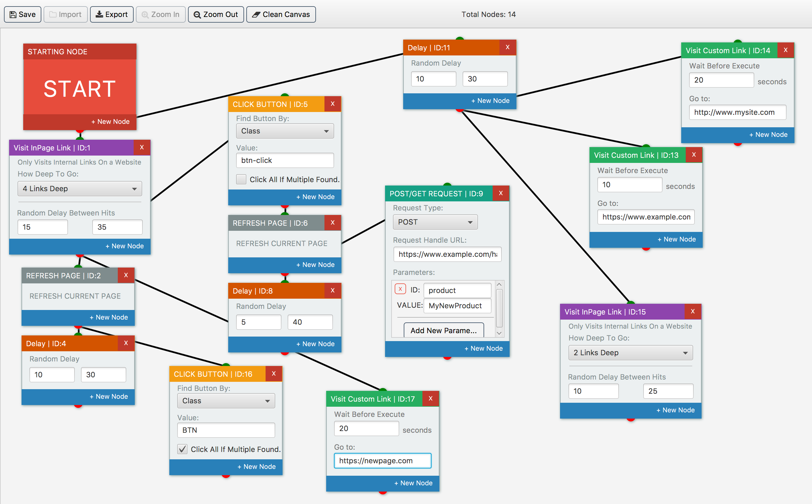Delete node Delay ID:11 with X

507,47
